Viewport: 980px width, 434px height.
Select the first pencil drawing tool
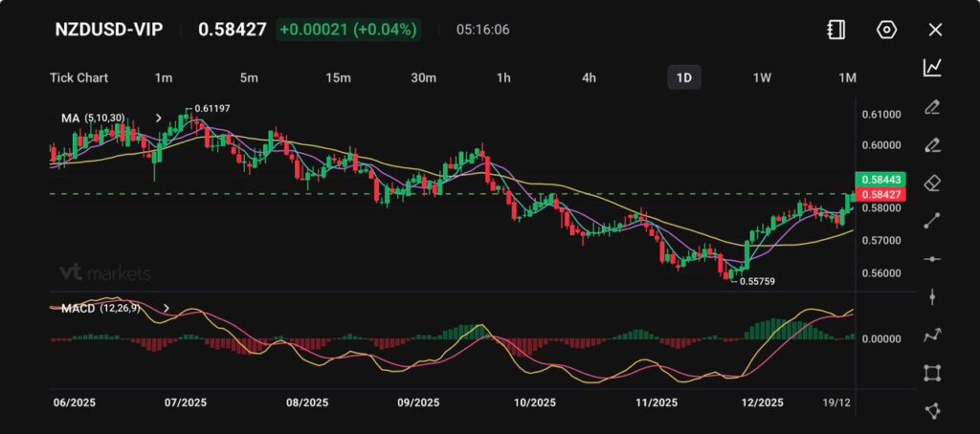tap(932, 106)
